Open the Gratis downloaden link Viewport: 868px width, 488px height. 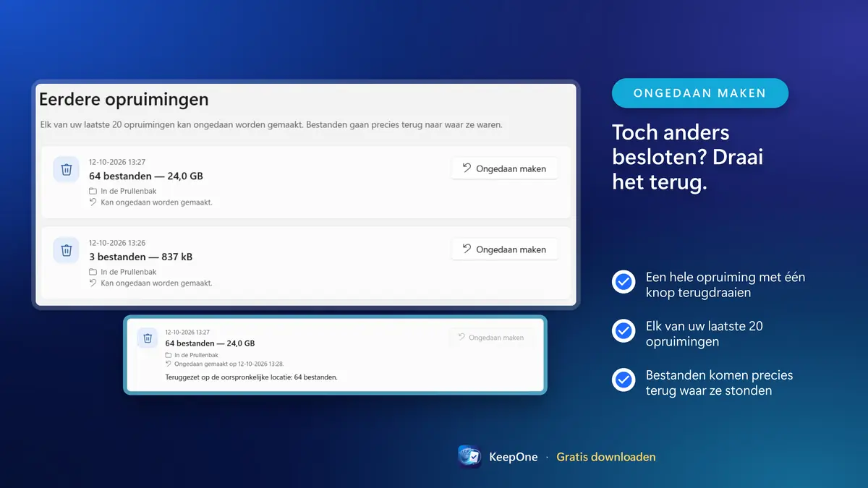606,457
